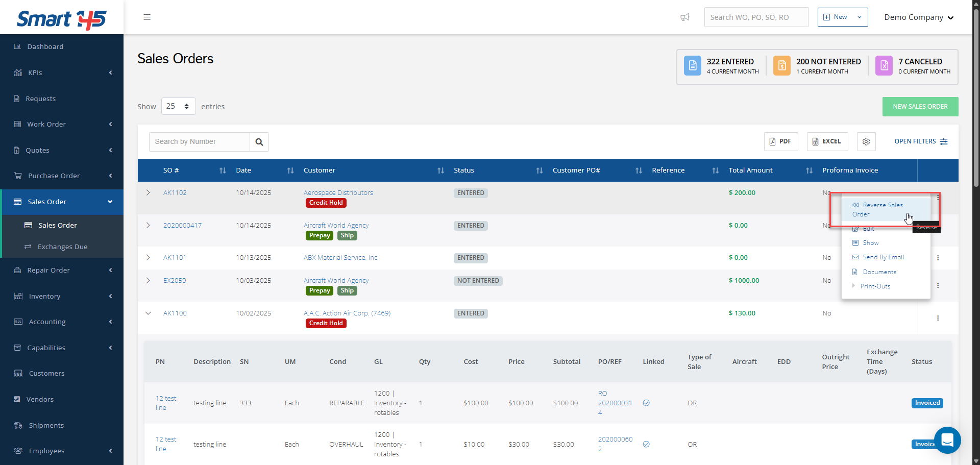Expand the AK1102 order row
The height and width of the screenshot is (465, 980).
click(x=148, y=193)
